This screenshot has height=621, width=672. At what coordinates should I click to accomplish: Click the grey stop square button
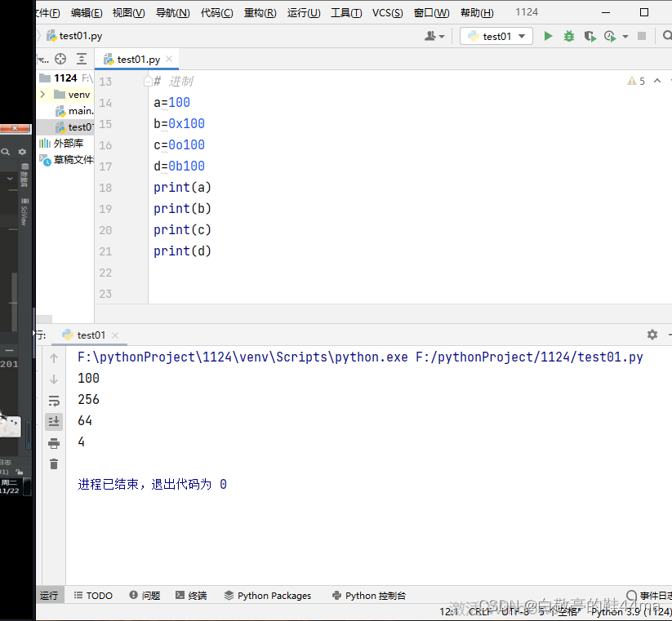[x=642, y=36]
